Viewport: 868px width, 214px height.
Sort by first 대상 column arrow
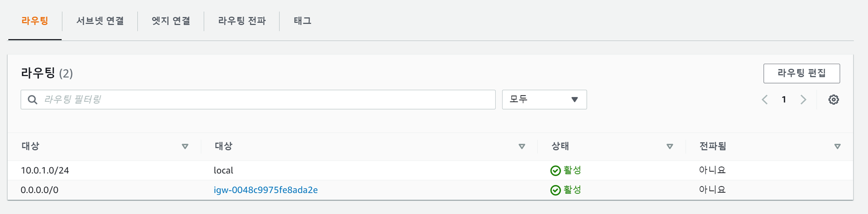click(185, 146)
